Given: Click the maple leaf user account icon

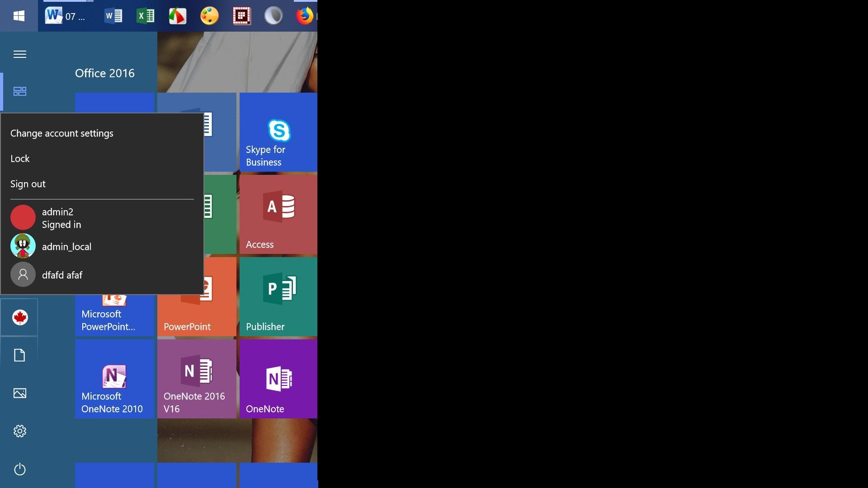Looking at the screenshot, I should pyautogui.click(x=20, y=318).
